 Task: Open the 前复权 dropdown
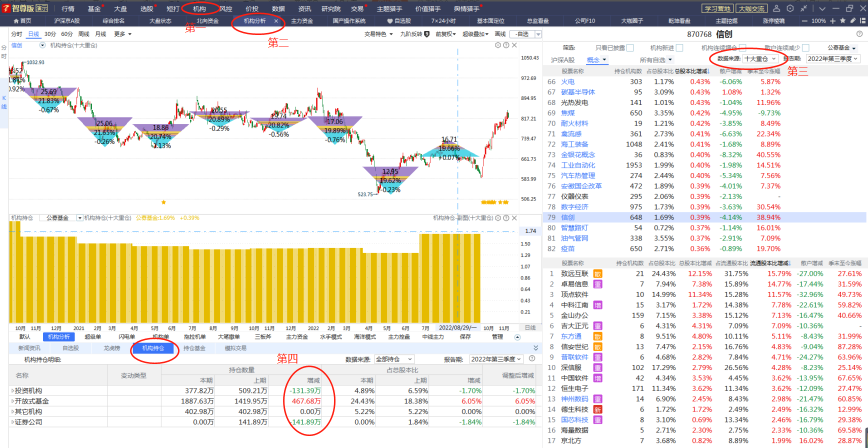445,34
